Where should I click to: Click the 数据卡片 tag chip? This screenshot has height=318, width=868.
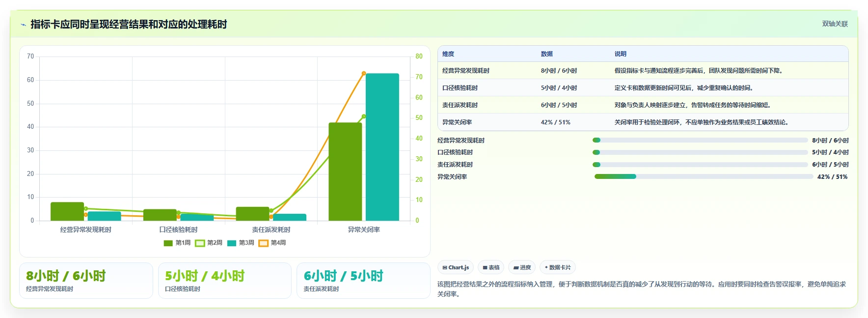(x=558, y=267)
